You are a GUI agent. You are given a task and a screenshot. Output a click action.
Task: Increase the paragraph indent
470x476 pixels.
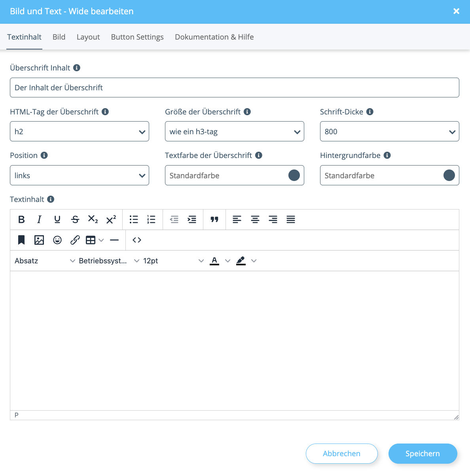click(x=192, y=219)
